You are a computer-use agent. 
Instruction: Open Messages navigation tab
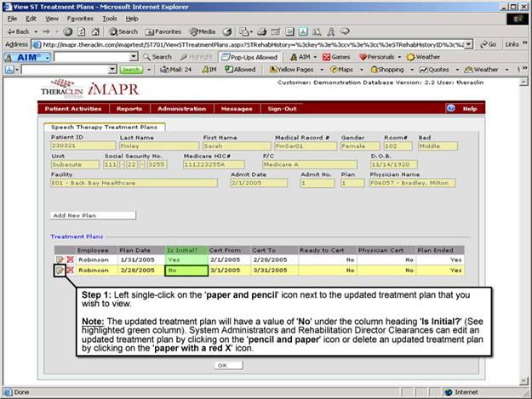coord(237,109)
